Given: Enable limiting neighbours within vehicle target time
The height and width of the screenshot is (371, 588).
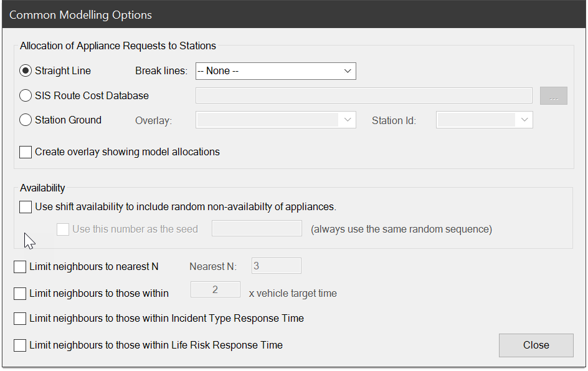Looking at the screenshot, I should (x=19, y=293).
